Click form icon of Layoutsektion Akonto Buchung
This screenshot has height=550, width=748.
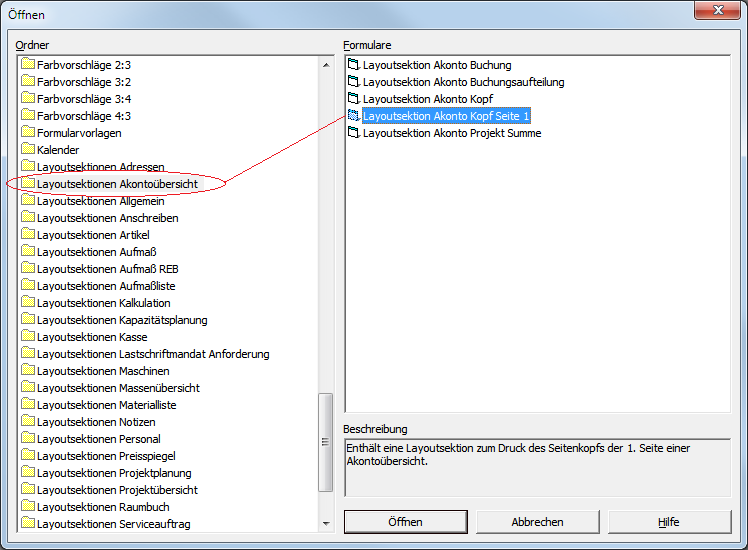pos(353,64)
